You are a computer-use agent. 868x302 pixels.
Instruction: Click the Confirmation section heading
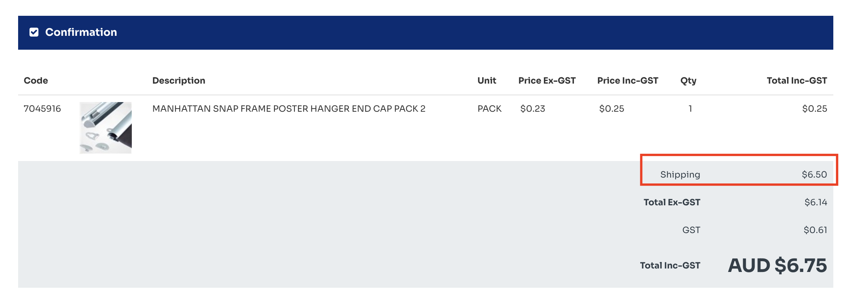[x=81, y=32]
